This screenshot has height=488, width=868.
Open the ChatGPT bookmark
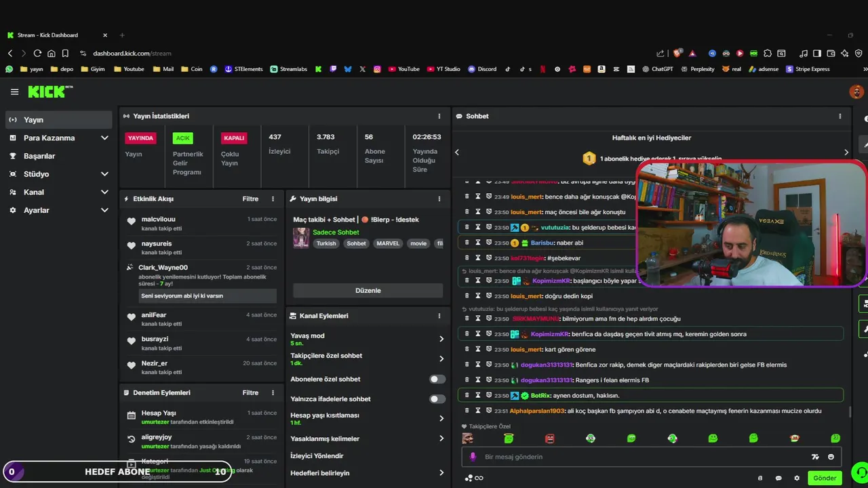coord(657,69)
